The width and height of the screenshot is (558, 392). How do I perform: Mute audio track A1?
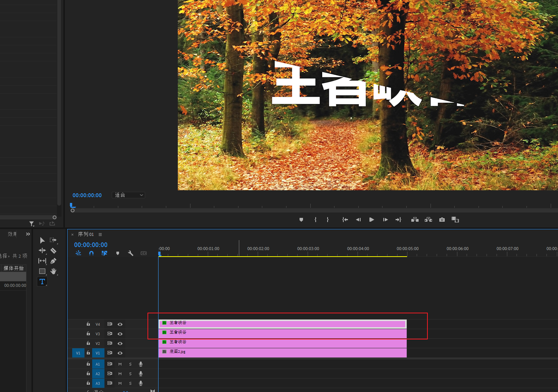click(x=120, y=364)
